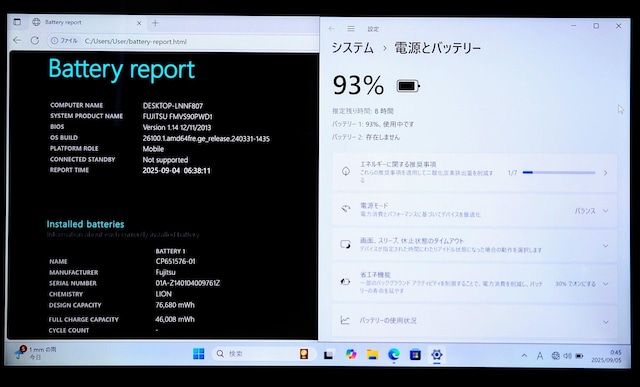Open Microsoft Store from the taskbar
The height and width of the screenshot is (387, 640).
coord(415,354)
